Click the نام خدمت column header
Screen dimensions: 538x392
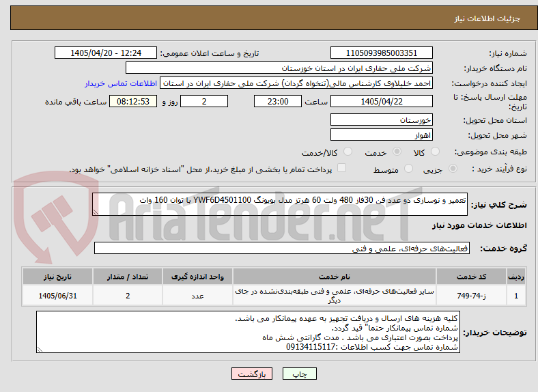tap(334, 277)
